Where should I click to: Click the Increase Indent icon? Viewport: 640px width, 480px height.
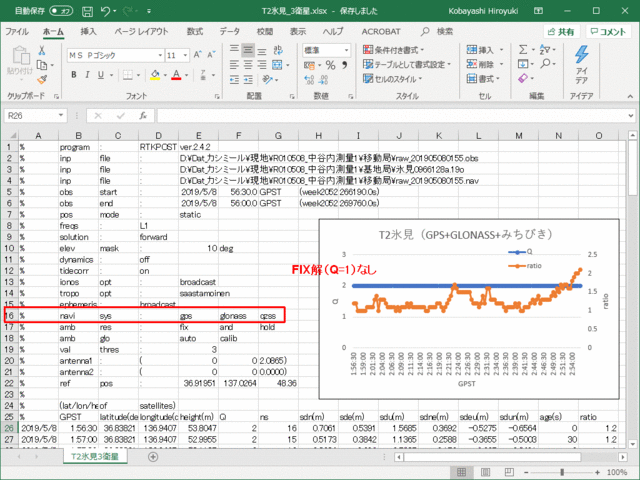(248, 80)
